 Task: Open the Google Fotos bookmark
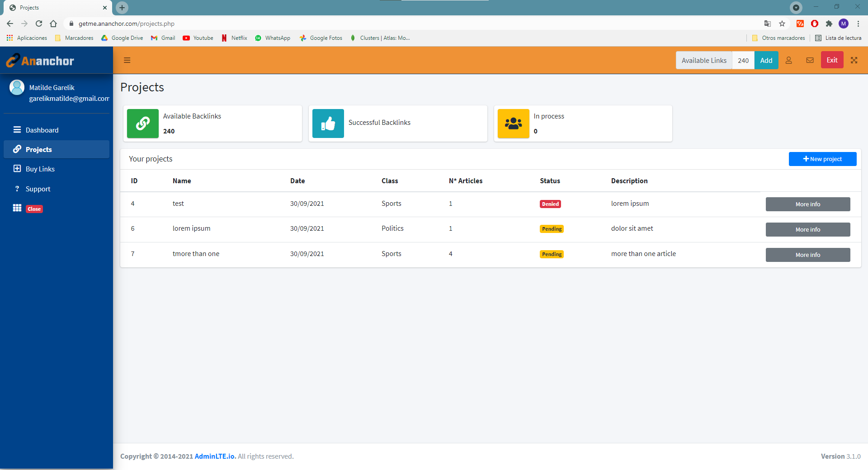pyautogui.click(x=321, y=38)
